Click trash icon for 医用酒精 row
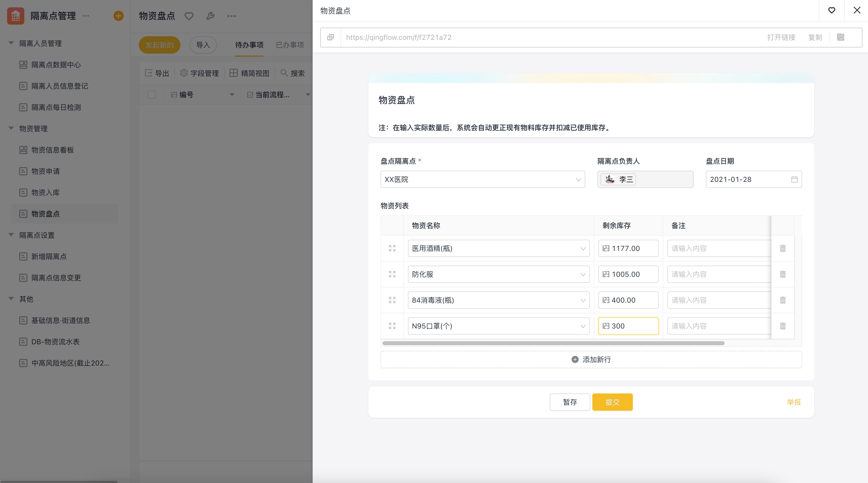The height and width of the screenshot is (483, 868). (x=782, y=249)
